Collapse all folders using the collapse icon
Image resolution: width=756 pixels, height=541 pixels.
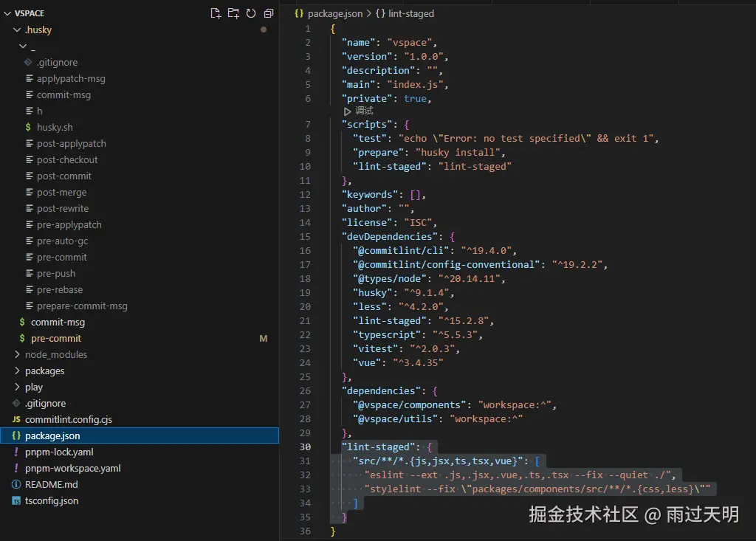(269, 13)
